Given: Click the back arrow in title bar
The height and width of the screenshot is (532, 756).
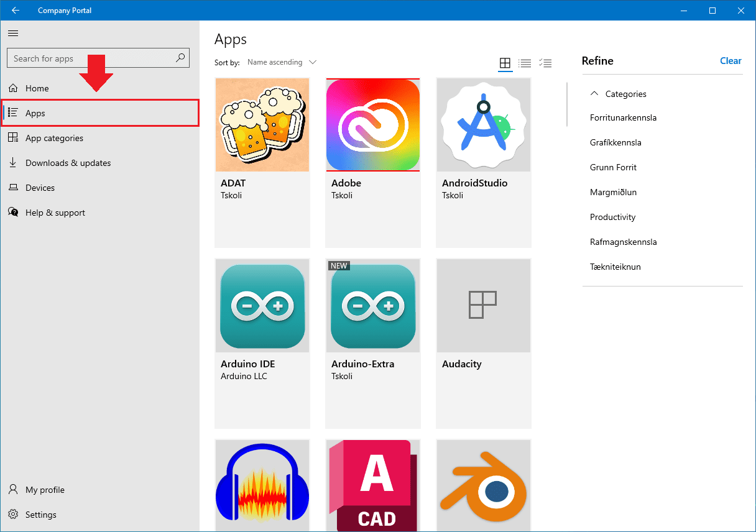Looking at the screenshot, I should pyautogui.click(x=16, y=11).
